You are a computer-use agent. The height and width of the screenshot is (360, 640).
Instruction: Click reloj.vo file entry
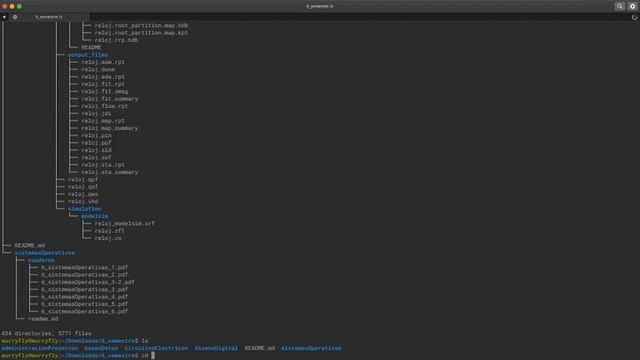tap(108, 238)
